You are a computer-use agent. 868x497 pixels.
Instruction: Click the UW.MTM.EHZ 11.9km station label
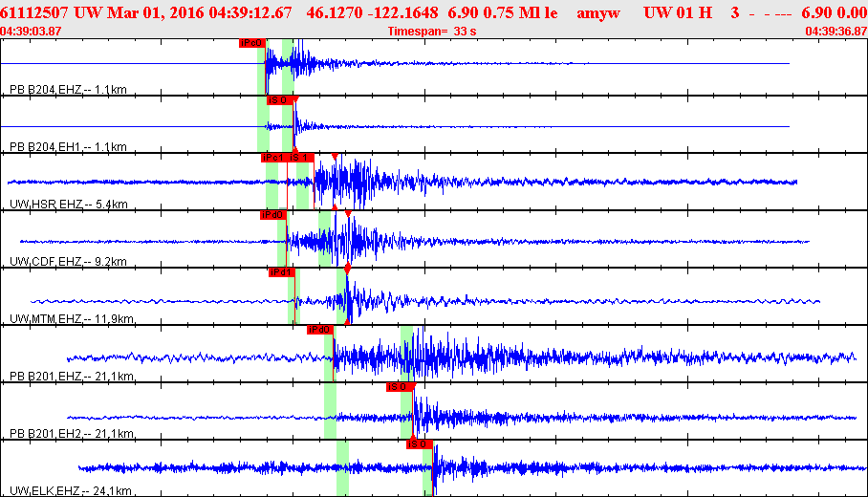pos(72,319)
